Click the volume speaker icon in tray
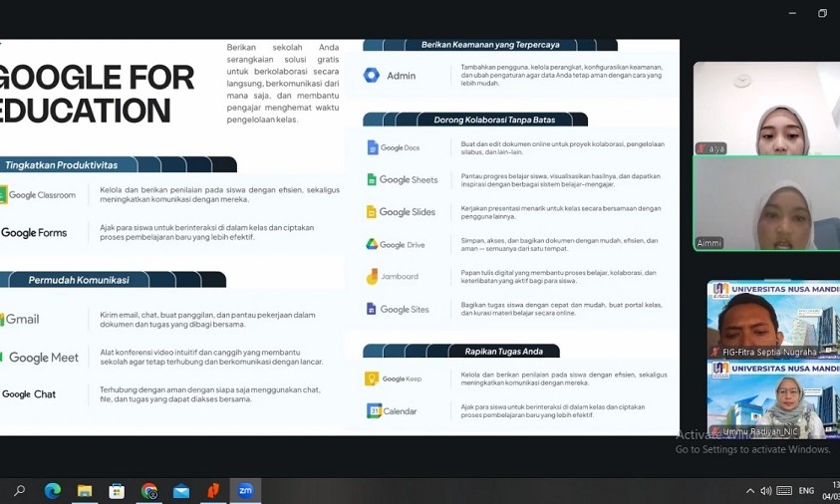The height and width of the screenshot is (504, 840). pos(765,491)
